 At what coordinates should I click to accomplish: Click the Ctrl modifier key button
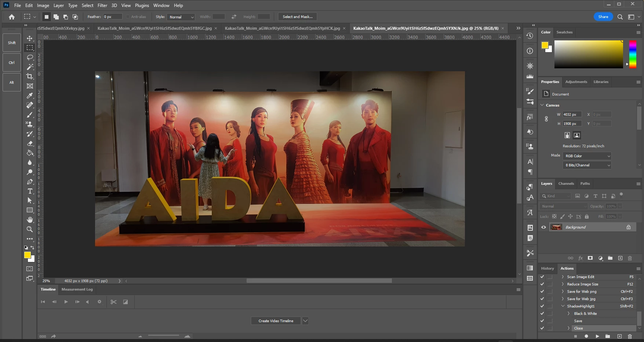tap(12, 63)
